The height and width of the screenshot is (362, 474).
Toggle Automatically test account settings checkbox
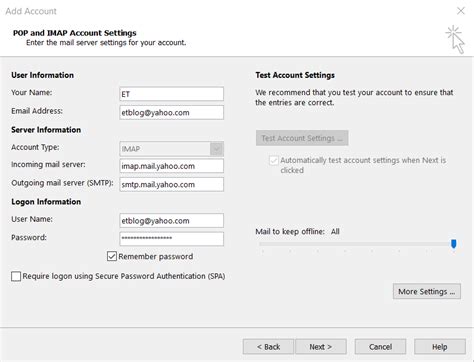(274, 160)
